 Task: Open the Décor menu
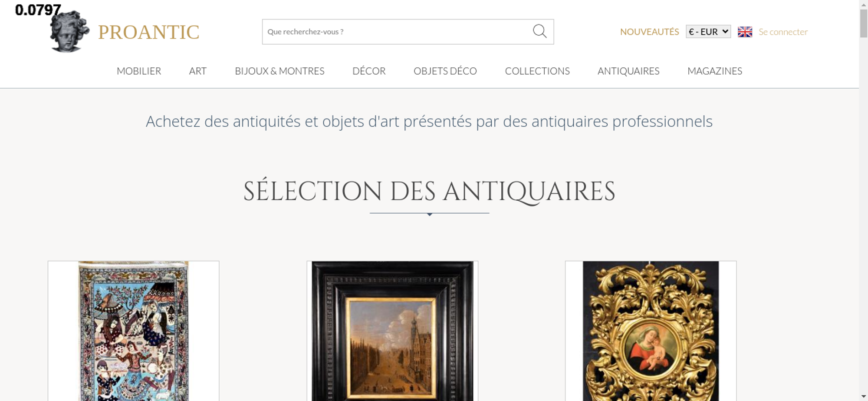click(x=369, y=71)
